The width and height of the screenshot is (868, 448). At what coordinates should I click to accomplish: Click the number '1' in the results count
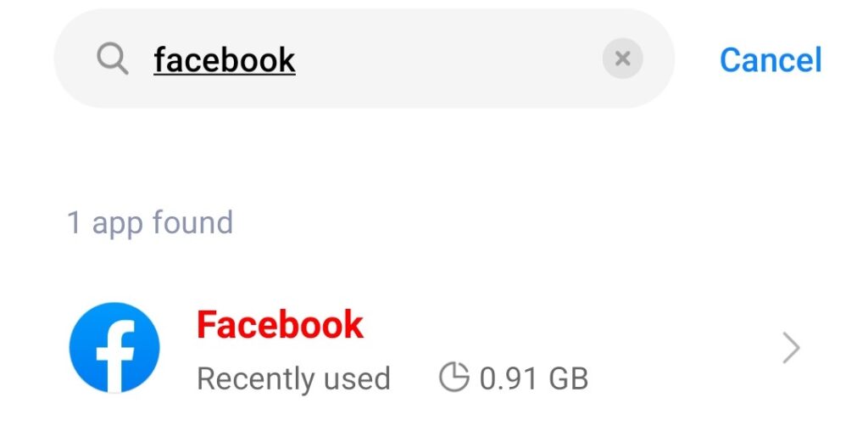75,222
